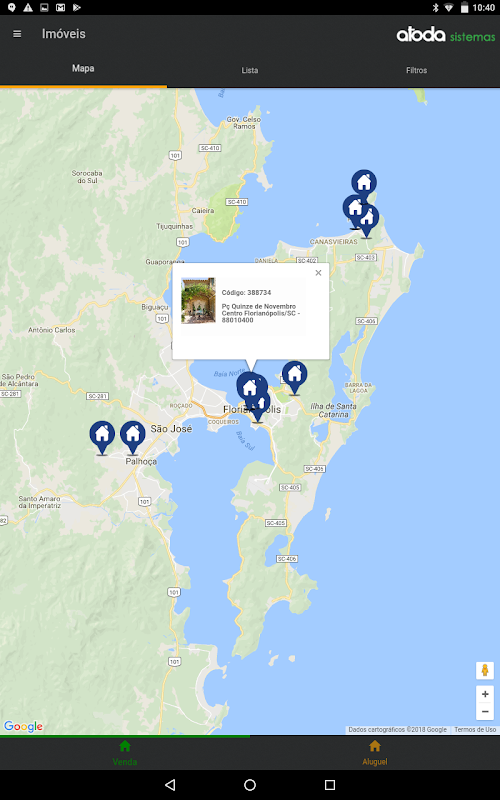Zoom in with the map plus button

click(485, 694)
